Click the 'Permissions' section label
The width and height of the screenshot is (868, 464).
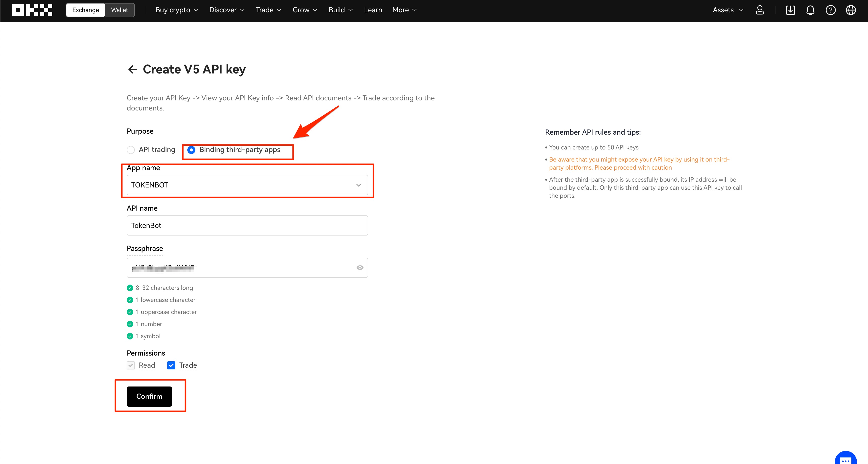[x=146, y=353]
